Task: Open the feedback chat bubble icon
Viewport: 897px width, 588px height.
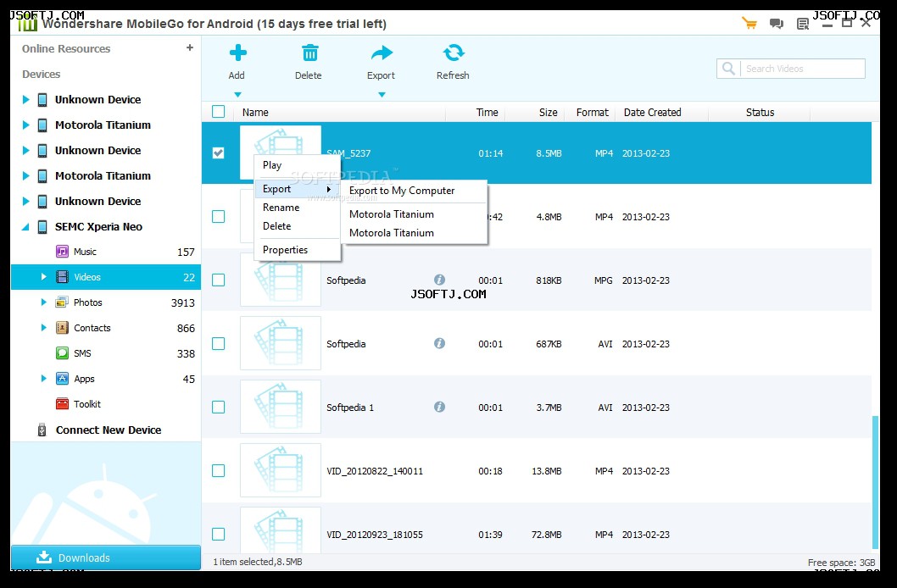Action: pos(777,24)
